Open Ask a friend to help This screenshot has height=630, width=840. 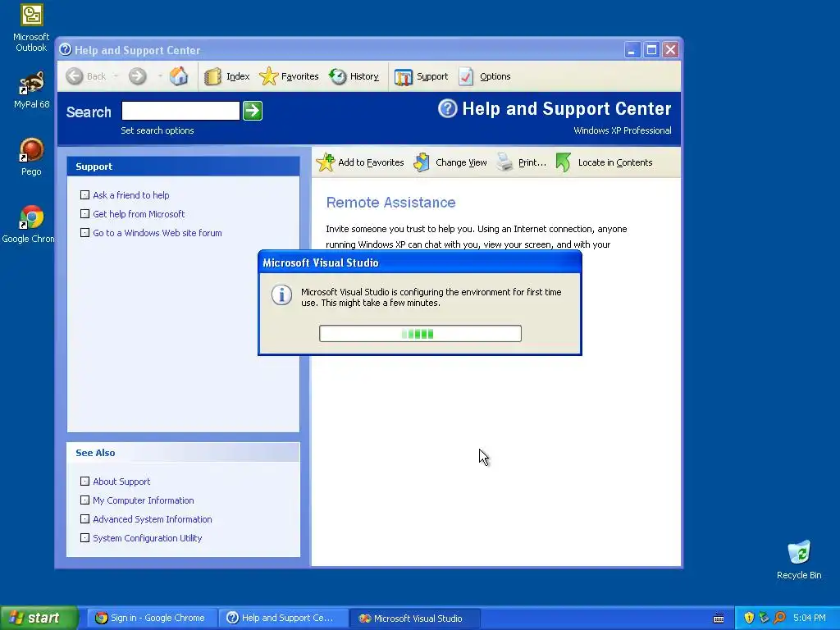pyautogui.click(x=130, y=195)
